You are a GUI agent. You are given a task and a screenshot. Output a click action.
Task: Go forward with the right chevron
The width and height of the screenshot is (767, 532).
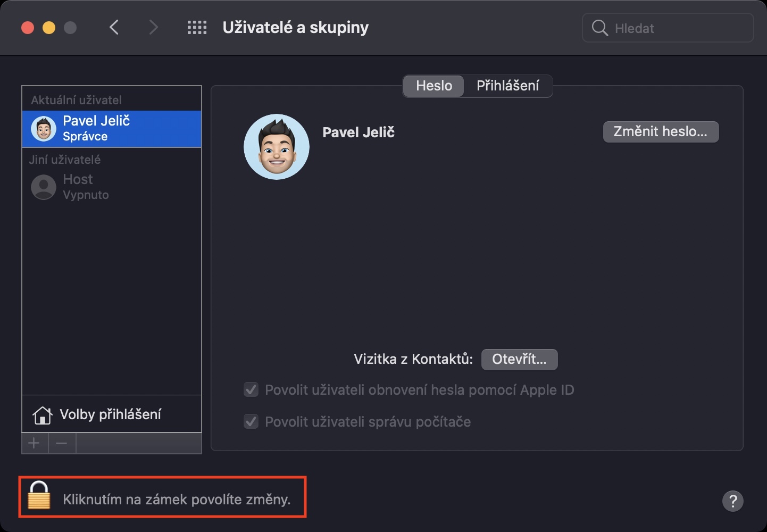[x=153, y=28]
